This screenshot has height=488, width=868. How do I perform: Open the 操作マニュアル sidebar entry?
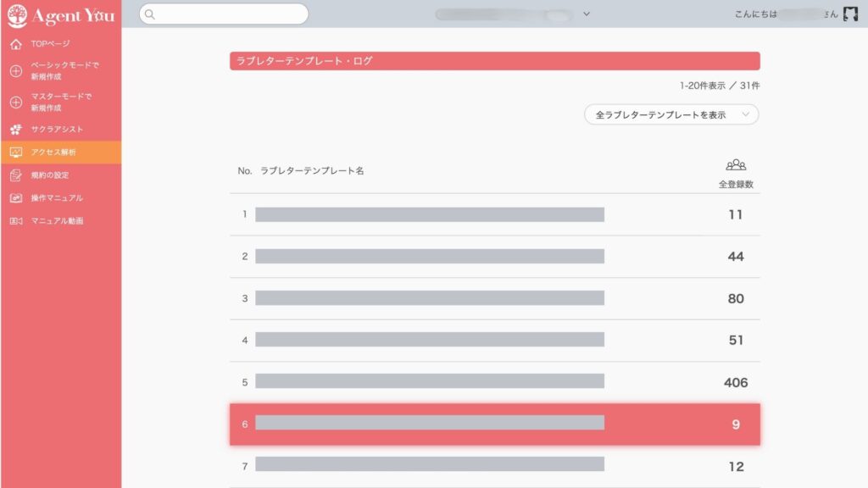tap(57, 198)
